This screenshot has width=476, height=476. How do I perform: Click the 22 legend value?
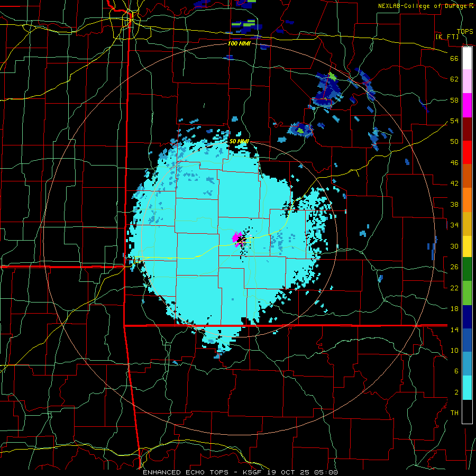tap(454, 288)
